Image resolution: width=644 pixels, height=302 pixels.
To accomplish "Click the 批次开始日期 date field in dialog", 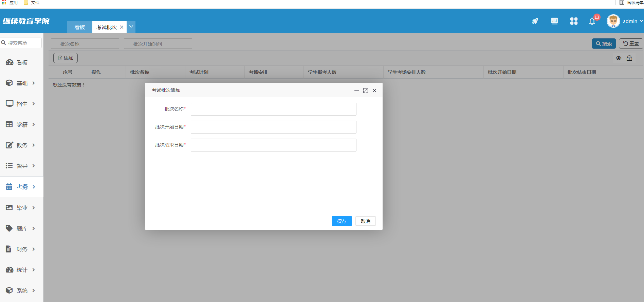I will point(273,127).
